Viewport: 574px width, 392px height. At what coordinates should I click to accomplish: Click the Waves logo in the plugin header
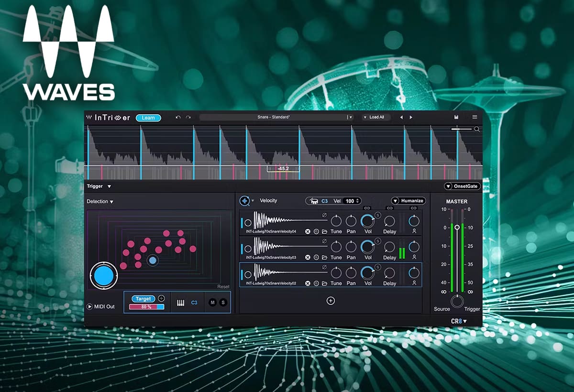pos(89,118)
